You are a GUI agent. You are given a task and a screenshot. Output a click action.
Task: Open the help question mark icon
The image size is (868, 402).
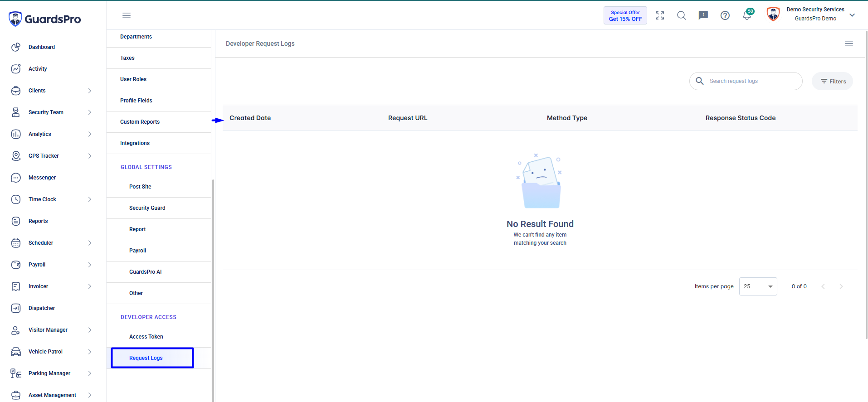coord(725,15)
